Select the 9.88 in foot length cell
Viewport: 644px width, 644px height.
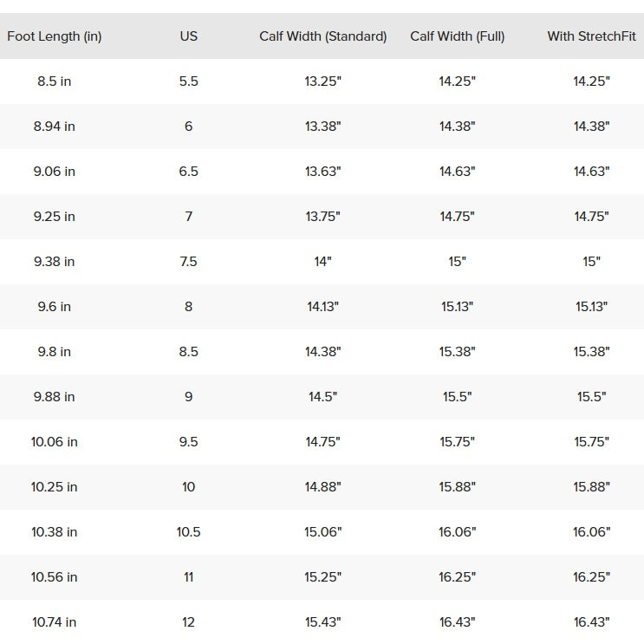point(54,397)
